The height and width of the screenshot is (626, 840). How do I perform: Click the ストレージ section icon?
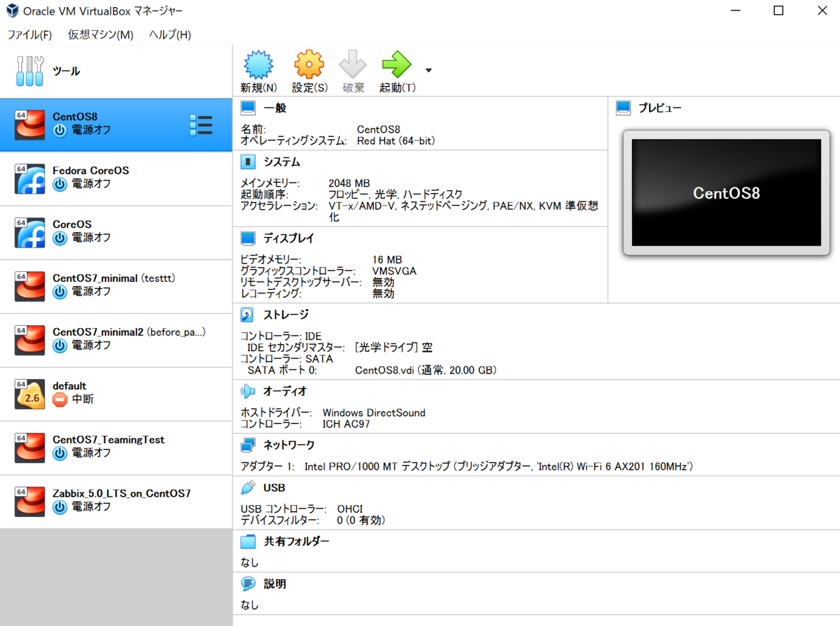[246, 314]
